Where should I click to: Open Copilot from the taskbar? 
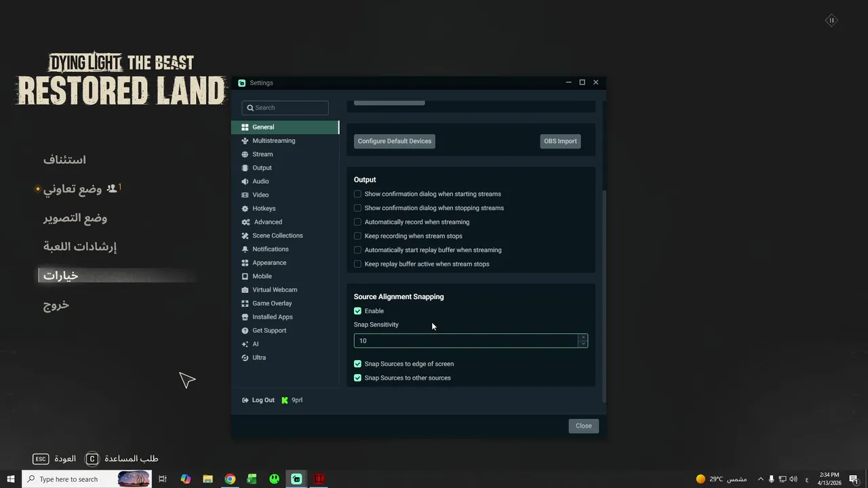[x=185, y=479]
